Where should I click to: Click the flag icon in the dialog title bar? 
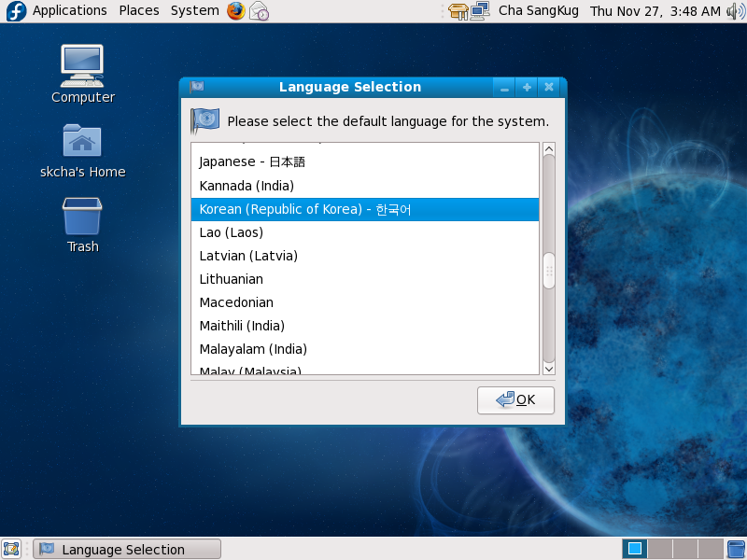(197, 87)
